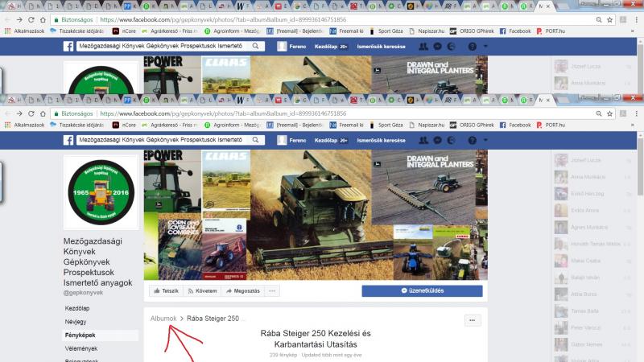This screenshot has width=644, height=362.
Task: Select Vélemények in the page's left sidebar
Action: pos(81,349)
